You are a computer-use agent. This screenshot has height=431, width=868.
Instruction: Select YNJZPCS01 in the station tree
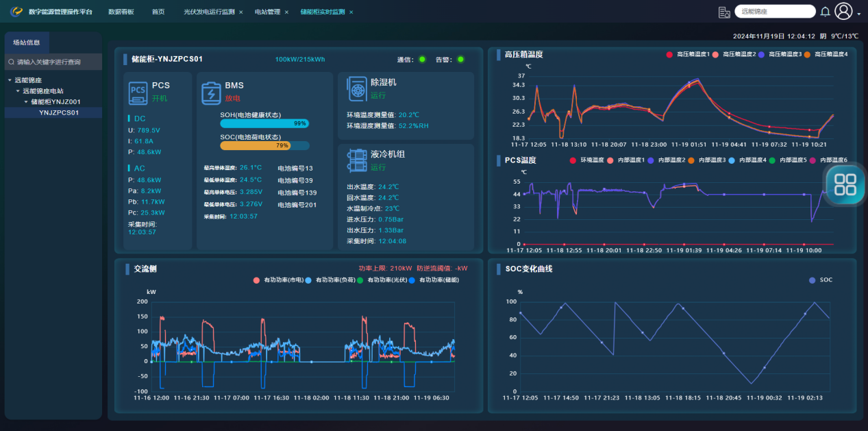coord(59,112)
